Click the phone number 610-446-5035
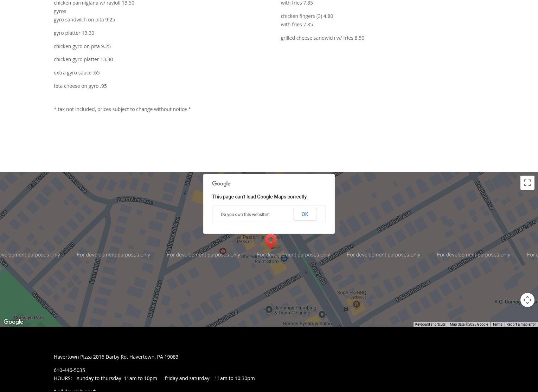538x392 pixels. (69, 370)
